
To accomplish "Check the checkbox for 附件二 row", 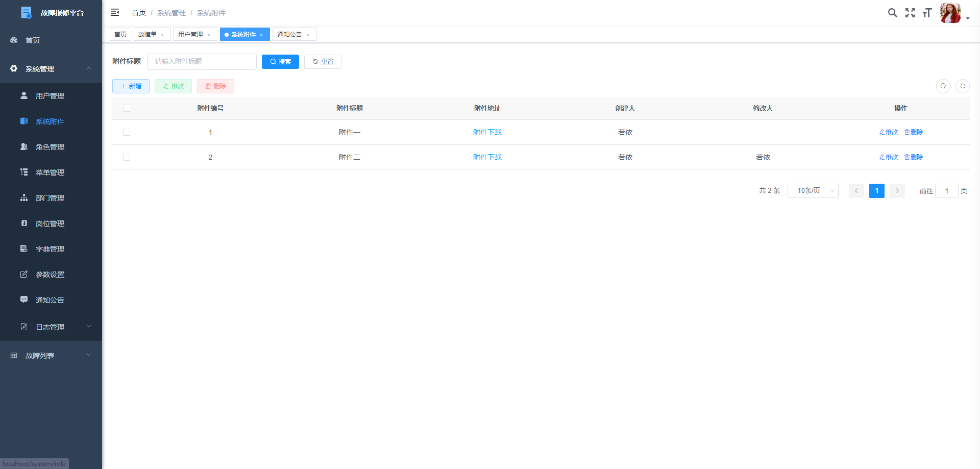I will click(127, 157).
